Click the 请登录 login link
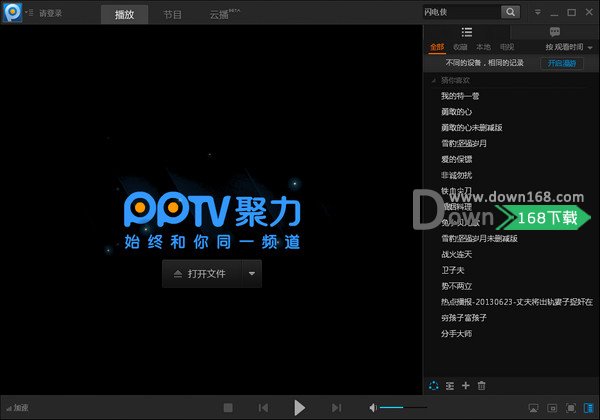The height and width of the screenshot is (420, 600). (51, 13)
